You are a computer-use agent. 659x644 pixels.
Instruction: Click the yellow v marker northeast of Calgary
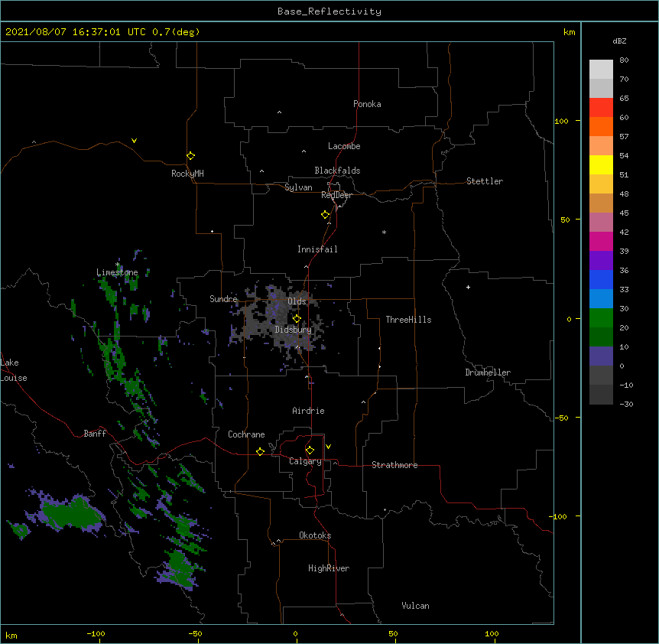[328, 447]
